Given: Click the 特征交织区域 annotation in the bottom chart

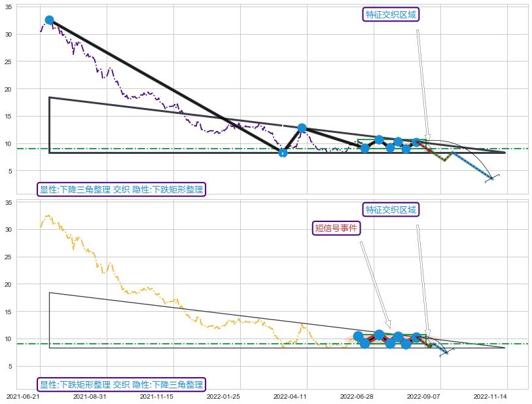Looking at the screenshot, I should pos(391,210).
